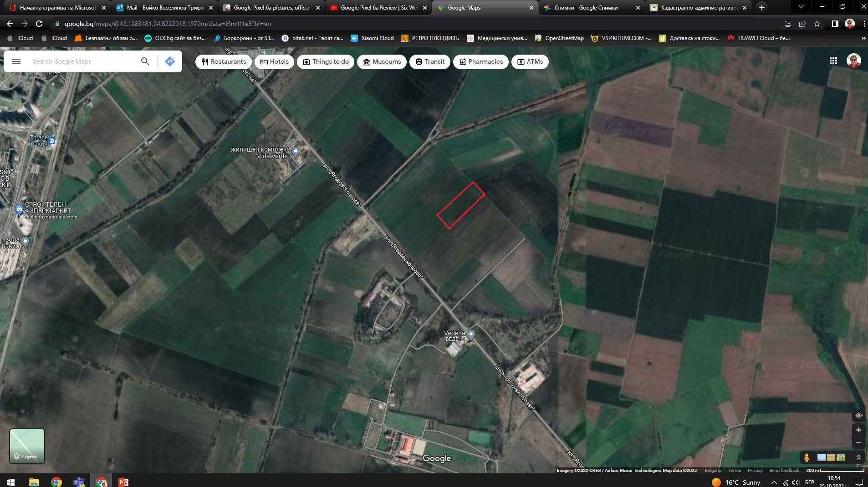
Task: Filter map by Pharmacies
Action: [x=481, y=62]
